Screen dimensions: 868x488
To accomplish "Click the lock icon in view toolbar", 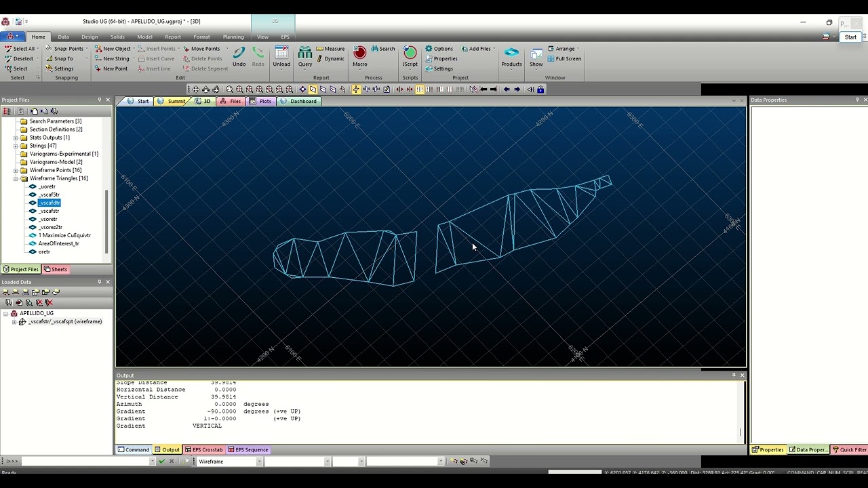I will tap(540, 89).
